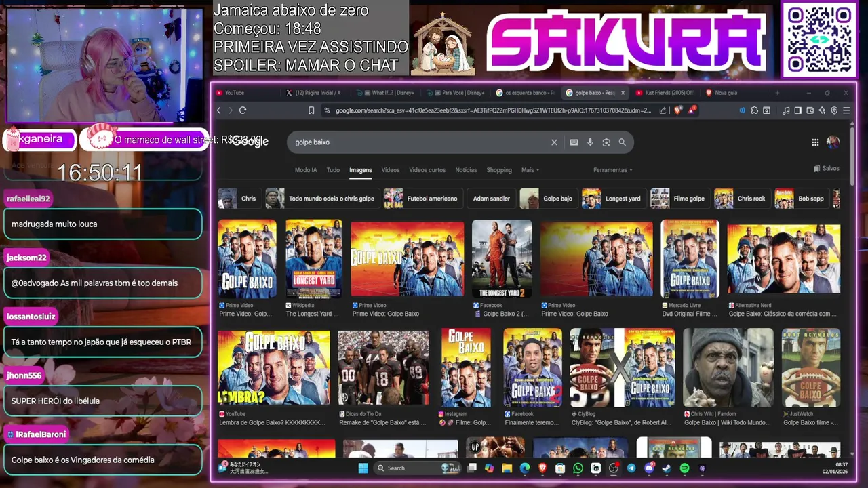This screenshot has width=868, height=488.
Task: Open the browser sidebar panel icon
Action: pyautogui.click(x=798, y=110)
